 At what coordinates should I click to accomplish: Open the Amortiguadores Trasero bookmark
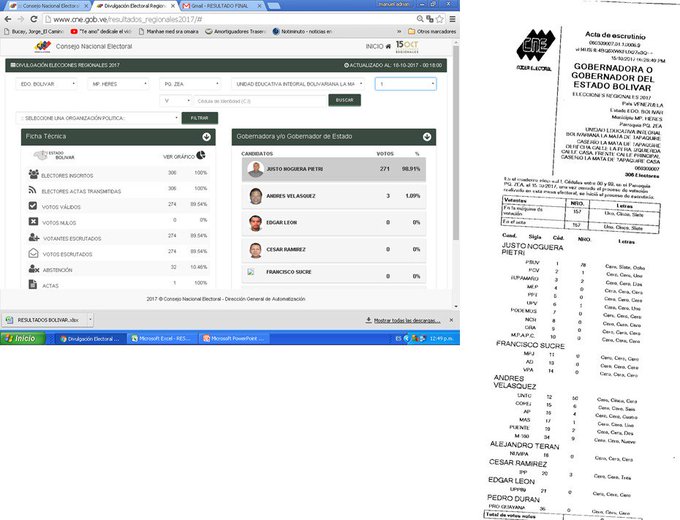pyautogui.click(x=235, y=31)
